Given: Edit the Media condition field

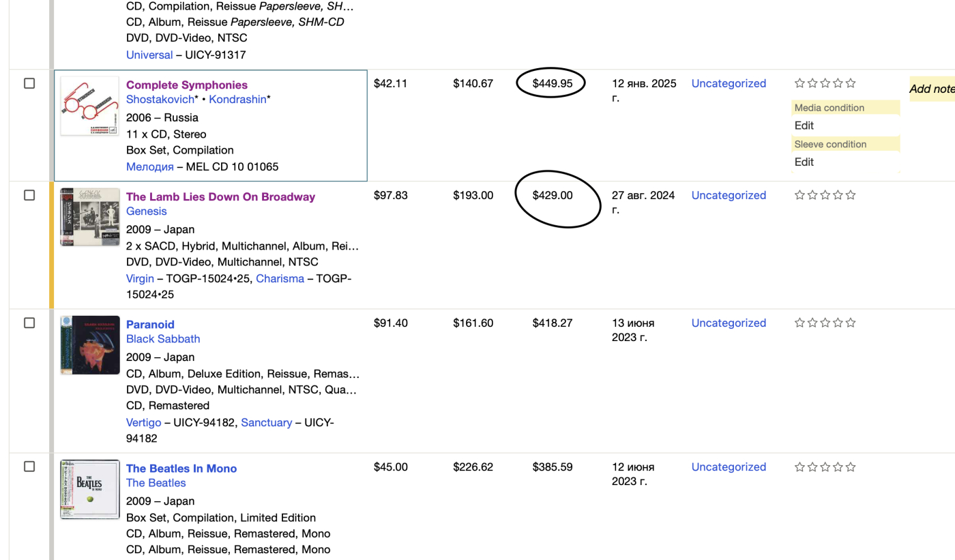Looking at the screenshot, I should click(x=804, y=126).
